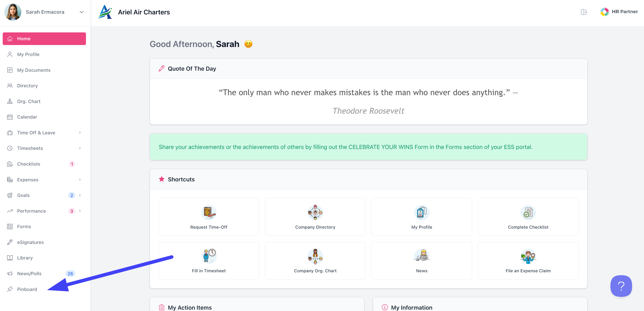Open the My Profile shortcut card
This screenshot has height=311, width=644.
coord(421,217)
